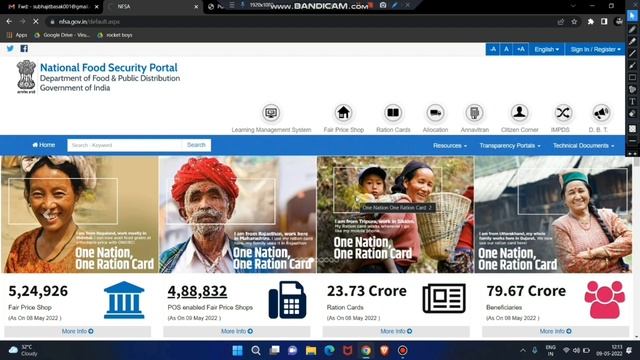640x360 pixels.
Task: Click the Search keyword input field
Action: click(x=124, y=145)
